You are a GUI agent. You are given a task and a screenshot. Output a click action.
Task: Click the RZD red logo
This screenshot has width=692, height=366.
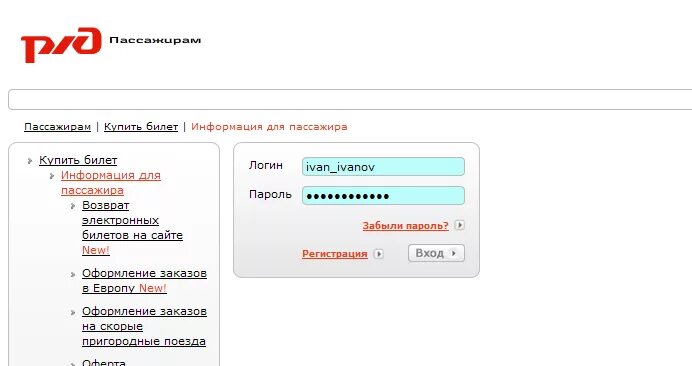61,45
